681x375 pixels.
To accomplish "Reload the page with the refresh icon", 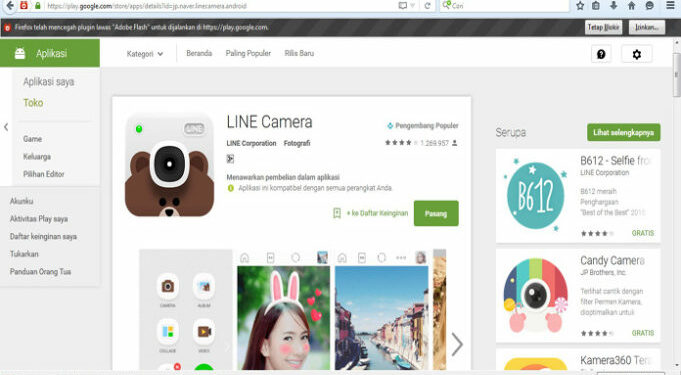I will point(427,6).
